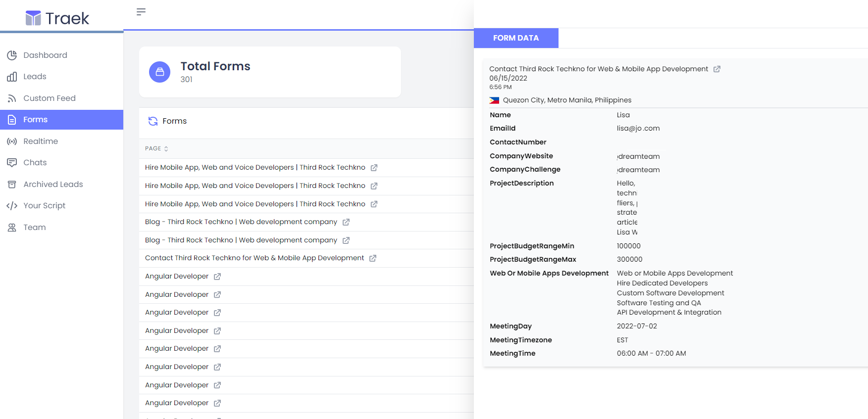Click Hire Dedicated Developers service entry
This screenshot has height=419, width=868.
click(662, 283)
